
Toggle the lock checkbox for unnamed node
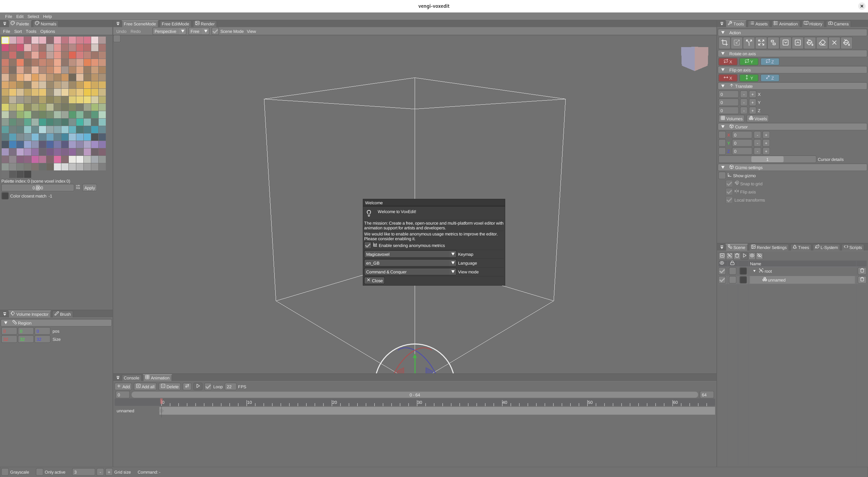(x=733, y=280)
